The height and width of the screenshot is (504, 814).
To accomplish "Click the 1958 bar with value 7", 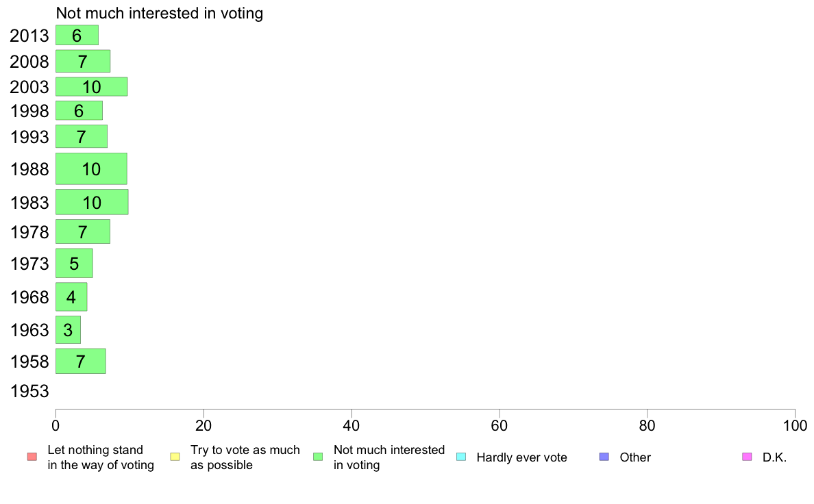I will pos(80,362).
